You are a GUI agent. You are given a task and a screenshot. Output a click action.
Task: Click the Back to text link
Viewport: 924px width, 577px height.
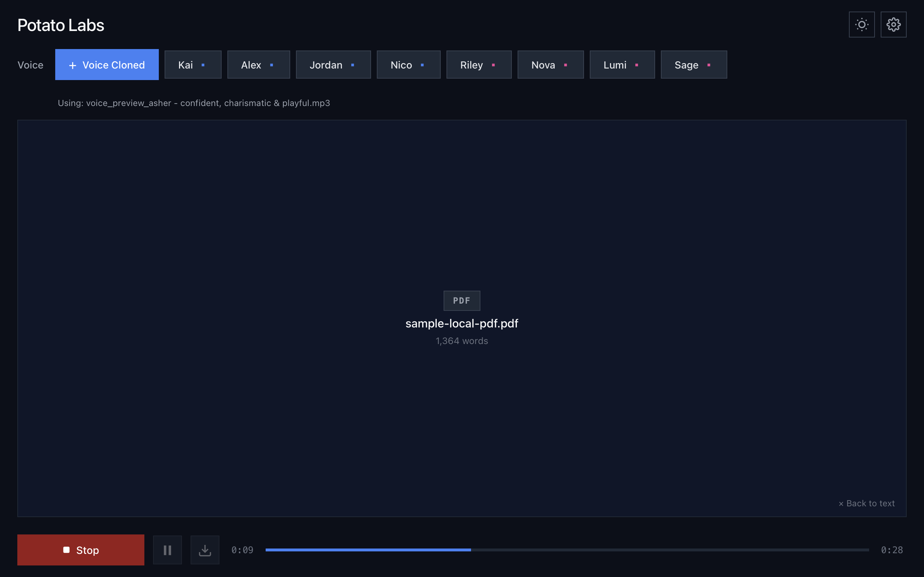pos(867,503)
